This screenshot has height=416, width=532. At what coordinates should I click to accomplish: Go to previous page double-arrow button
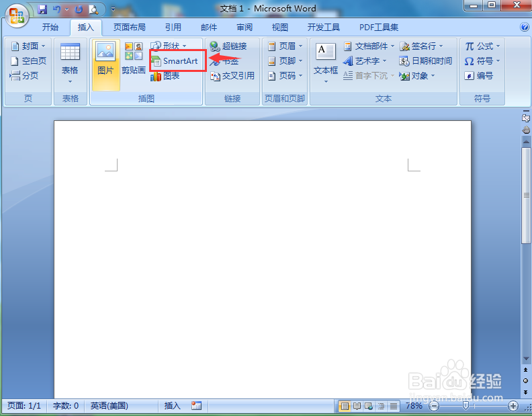[x=525, y=370]
